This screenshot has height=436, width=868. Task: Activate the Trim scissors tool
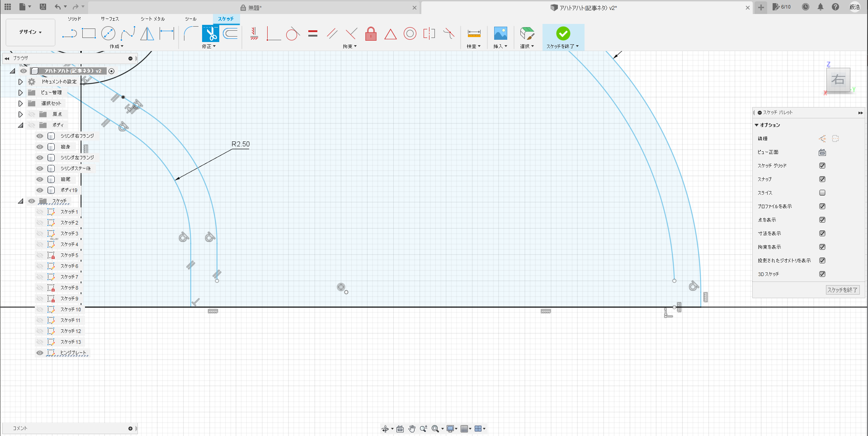pyautogui.click(x=210, y=33)
